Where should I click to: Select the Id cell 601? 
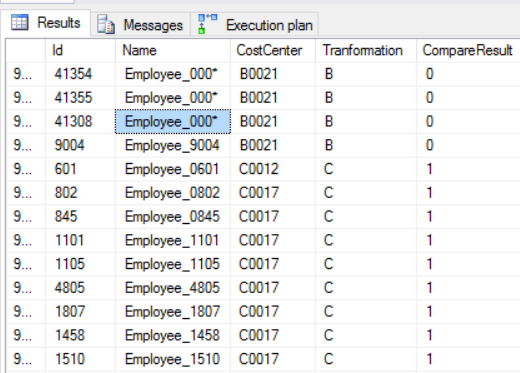pyautogui.click(x=80, y=169)
